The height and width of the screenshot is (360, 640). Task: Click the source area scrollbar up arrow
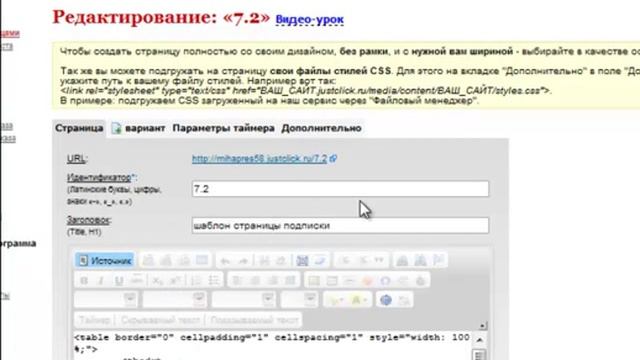[480, 340]
